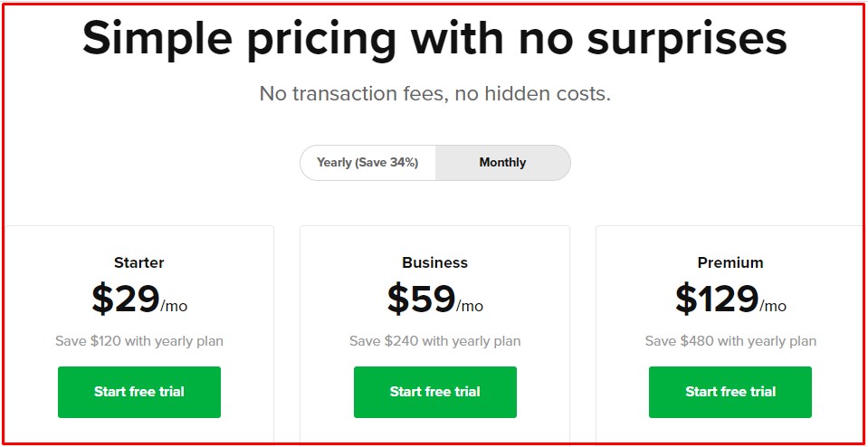Click the Save $240 with yearly plan text
Viewport: 868px width, 447px height.
coord(435,341)
